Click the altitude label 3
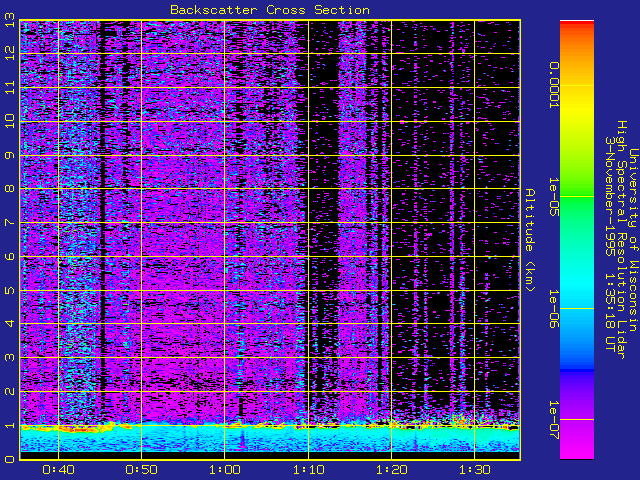The width and height of the screenshot is (640, 480). click(x=10, y=358)
